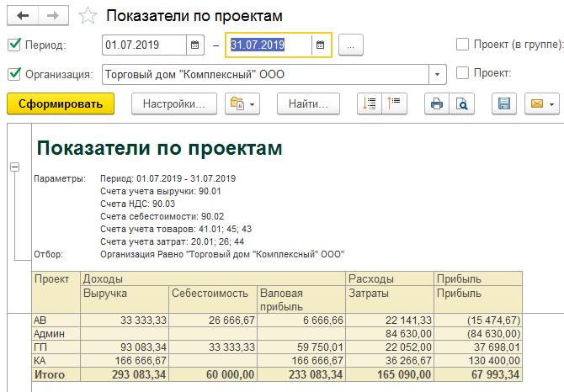Select project row КА
Image resolution: width=564 pixels, height=392 pixels.
point(56,361)
